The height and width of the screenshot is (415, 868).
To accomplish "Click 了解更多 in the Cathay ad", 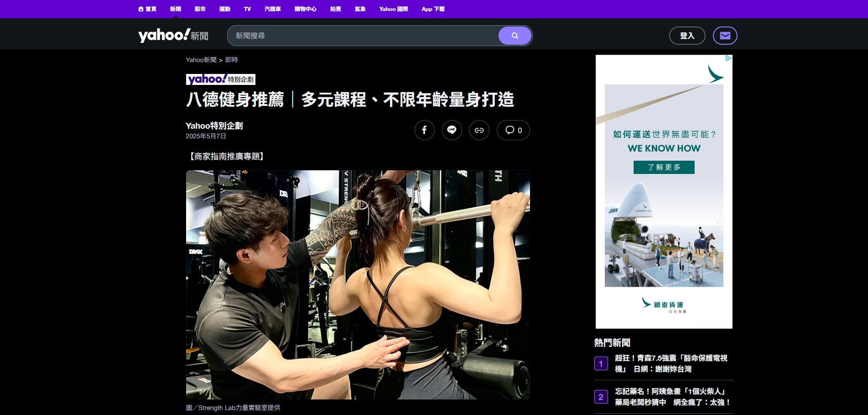I will pyautogui.click(x=664, y=167).
